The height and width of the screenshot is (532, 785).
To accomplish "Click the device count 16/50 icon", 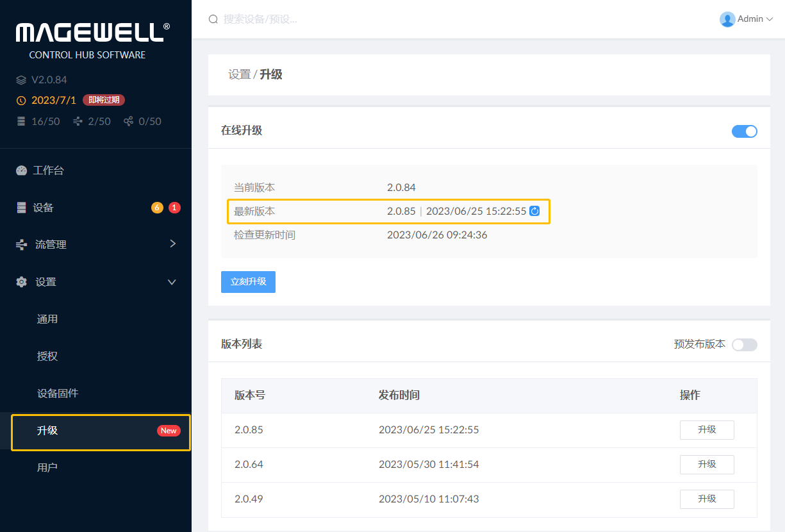I will pos(20,121).
